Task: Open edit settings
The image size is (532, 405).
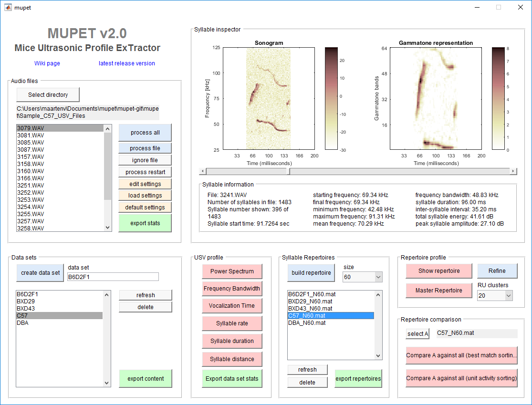Action: tap(145, 184)
